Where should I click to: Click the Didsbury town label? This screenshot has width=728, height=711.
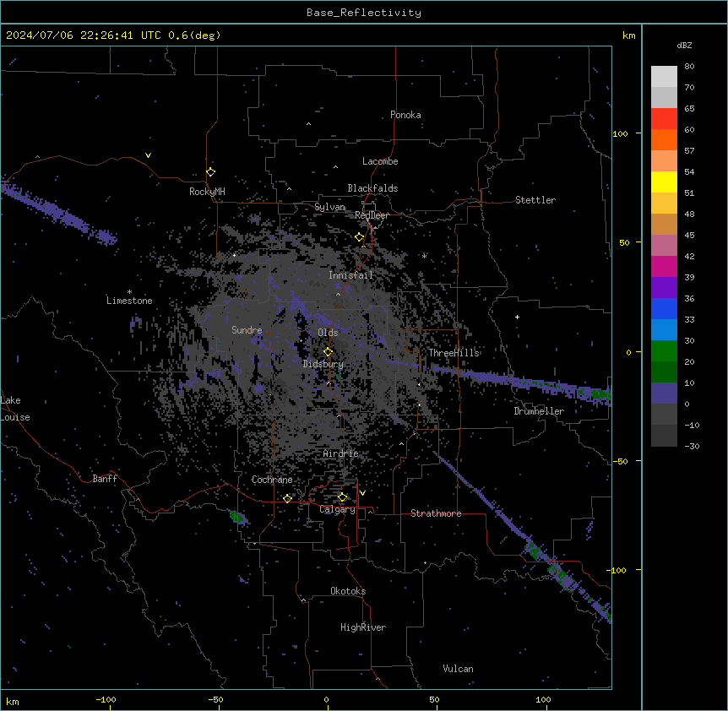point(323,364)
